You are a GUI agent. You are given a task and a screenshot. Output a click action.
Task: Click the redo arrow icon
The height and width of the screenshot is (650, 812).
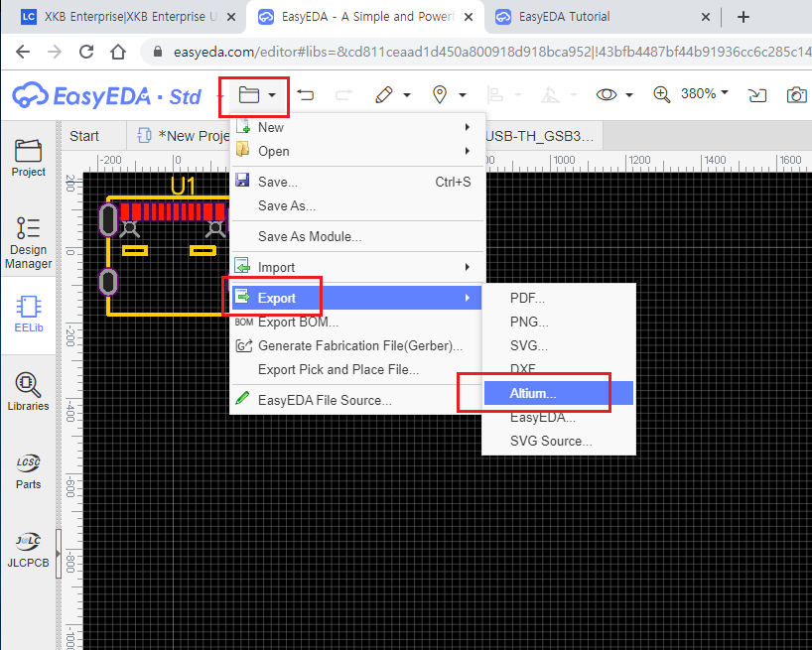pos(343,95)
